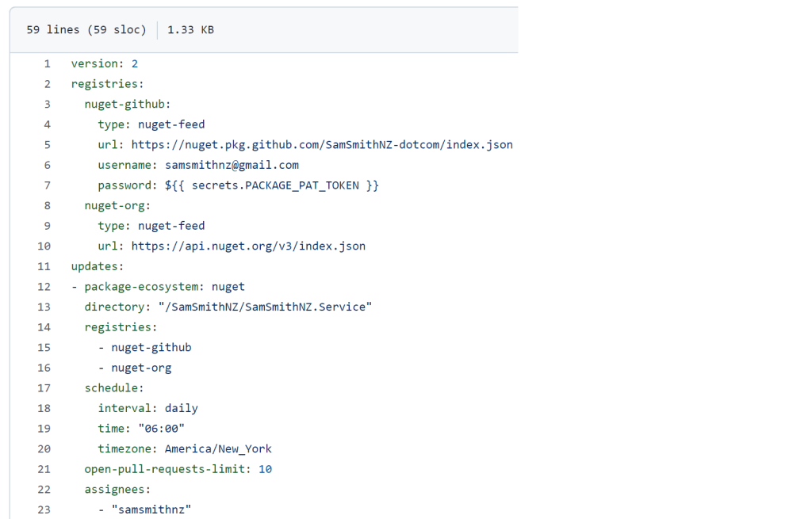Click the samsmithnz@gmail.com username value

tap(232, 165)
